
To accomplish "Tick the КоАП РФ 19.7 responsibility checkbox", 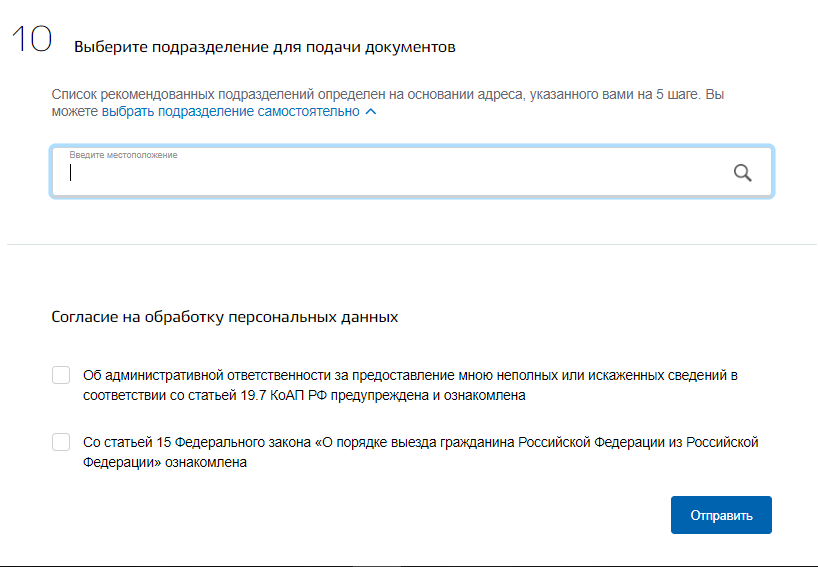I will tap(61, 375).
